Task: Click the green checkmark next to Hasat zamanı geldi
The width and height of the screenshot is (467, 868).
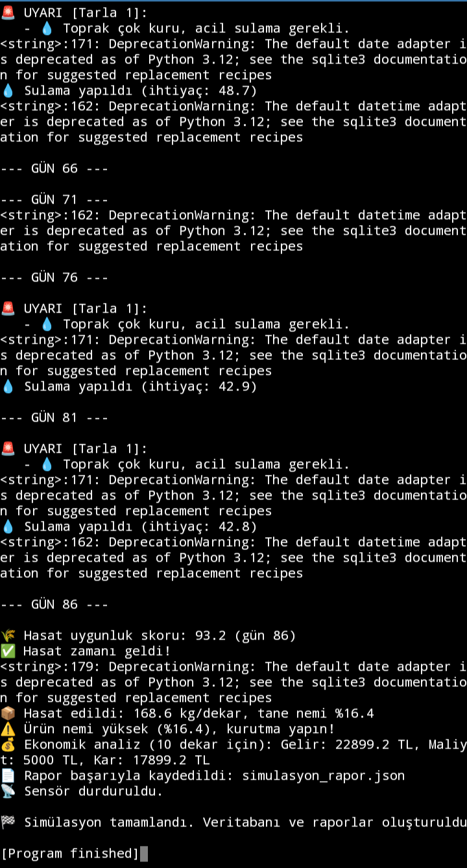Action: click(x=8, y=651)
